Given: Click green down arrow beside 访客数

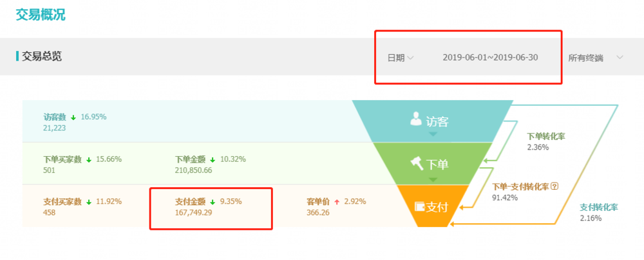Looking at the screenshot, I should [x=73, y=117].
